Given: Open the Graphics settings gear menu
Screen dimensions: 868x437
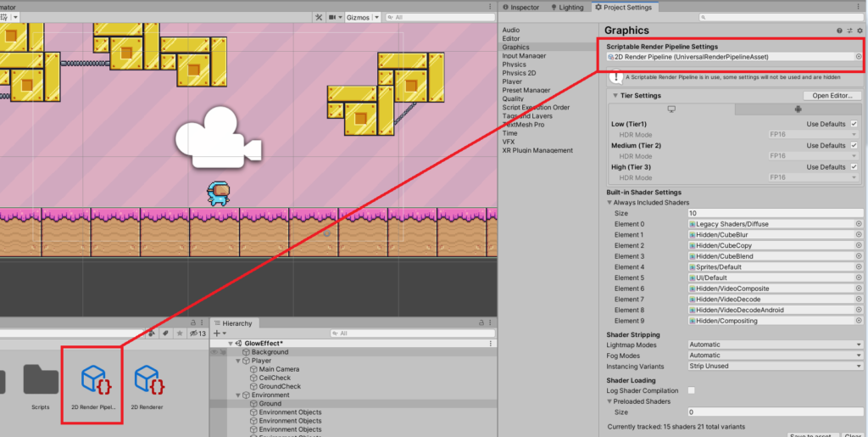Looking at the screenshot, I should point(860,31).
